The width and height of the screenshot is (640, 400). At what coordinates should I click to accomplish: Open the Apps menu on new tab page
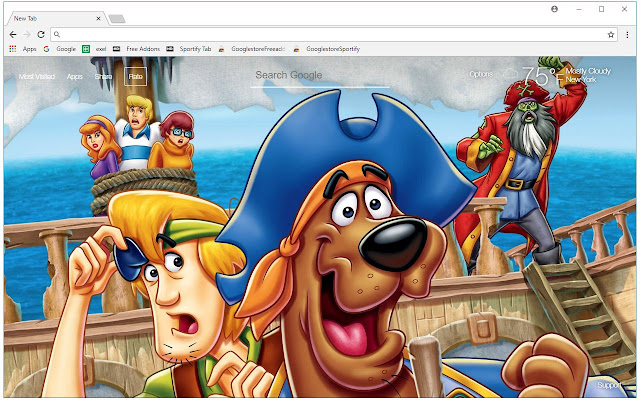click(x=75, y=76)
